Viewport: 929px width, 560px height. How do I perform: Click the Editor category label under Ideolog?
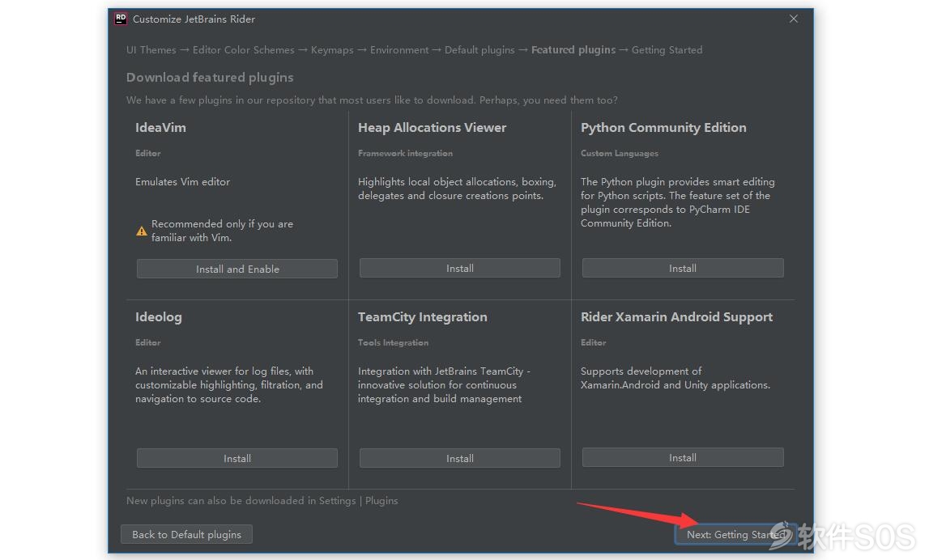pyautogui.click(x=148, y=342)
